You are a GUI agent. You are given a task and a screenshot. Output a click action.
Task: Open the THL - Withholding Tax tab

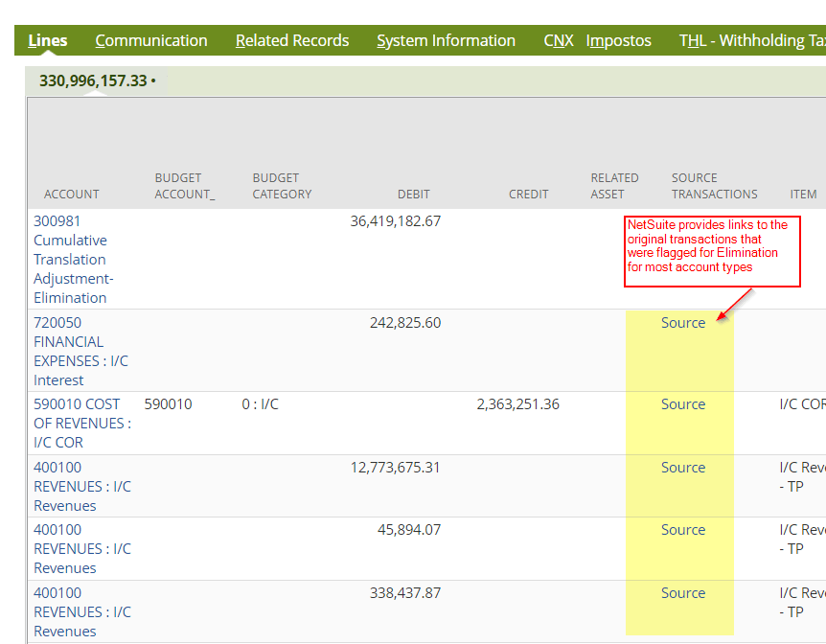click(x=752, y=40)
